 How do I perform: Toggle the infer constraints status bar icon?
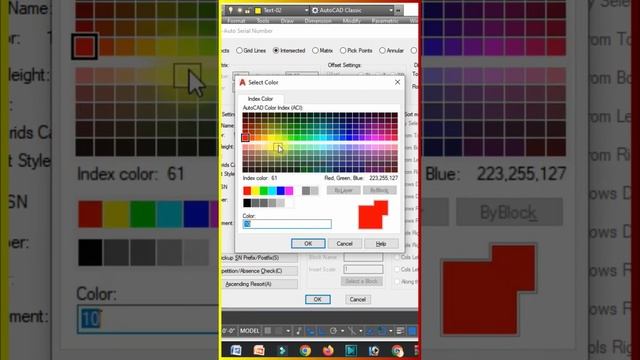click(299, 331)
